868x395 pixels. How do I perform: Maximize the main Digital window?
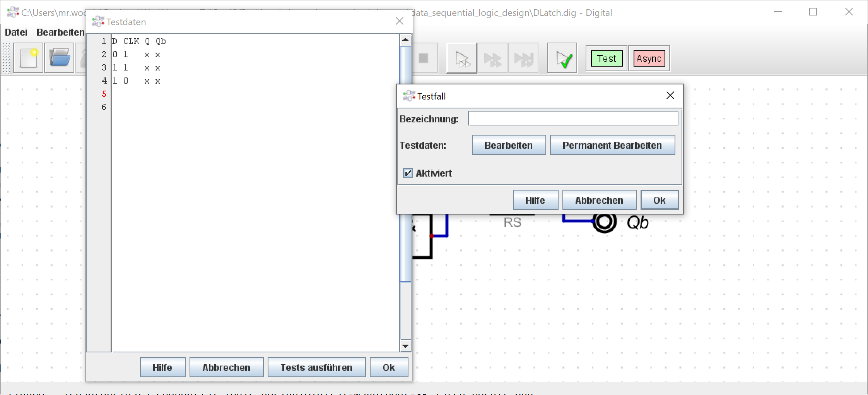tap(813, 12)
